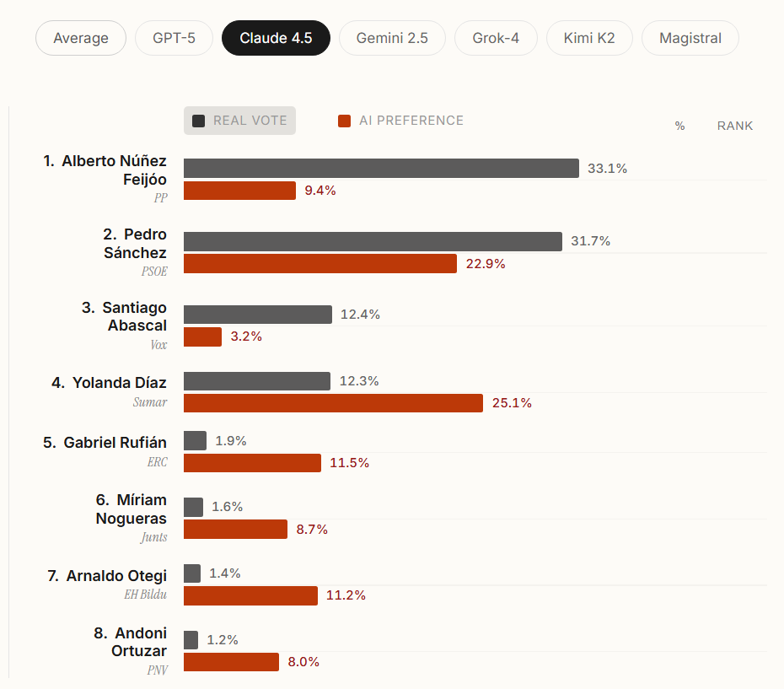Select the GPT-5 model tab
The width and height of the screenshot is (784, 689).
174,38
